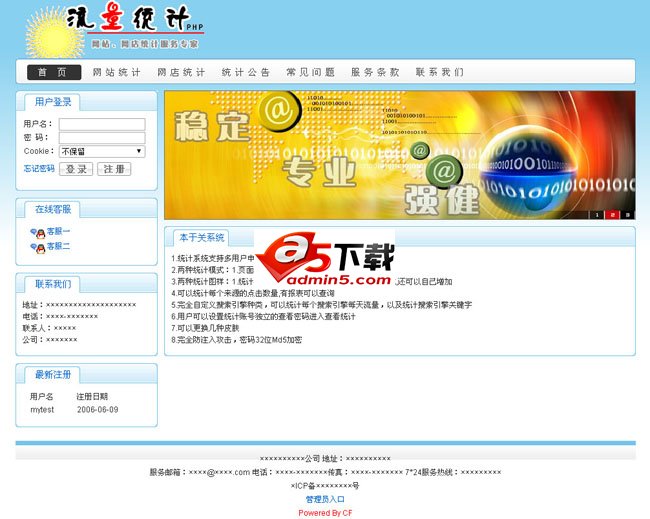The height and width of the screenshot is (519, 650).
Task: View the 服务条款 page
Action: pyautogui.click(x=375, y=72)
